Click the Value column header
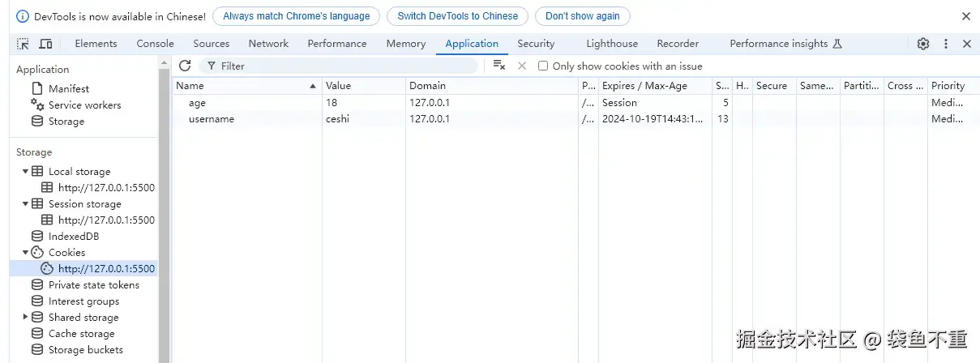 point(364,85)
